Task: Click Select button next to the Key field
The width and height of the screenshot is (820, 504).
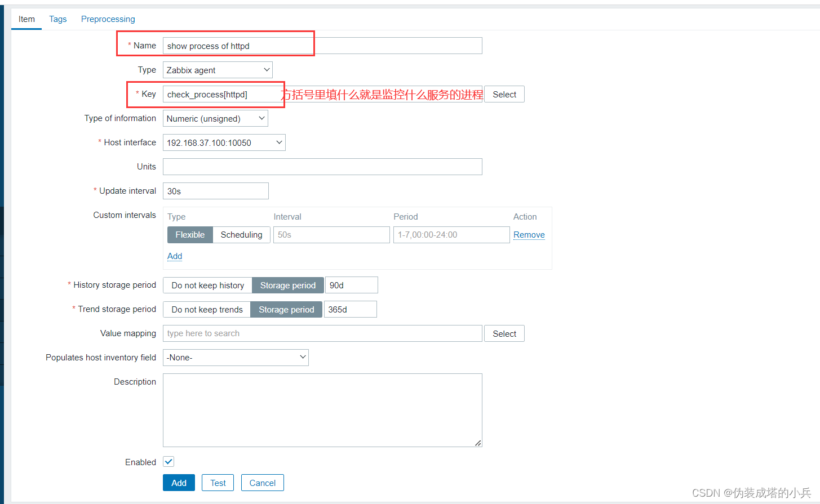Action: click(504, 94)
